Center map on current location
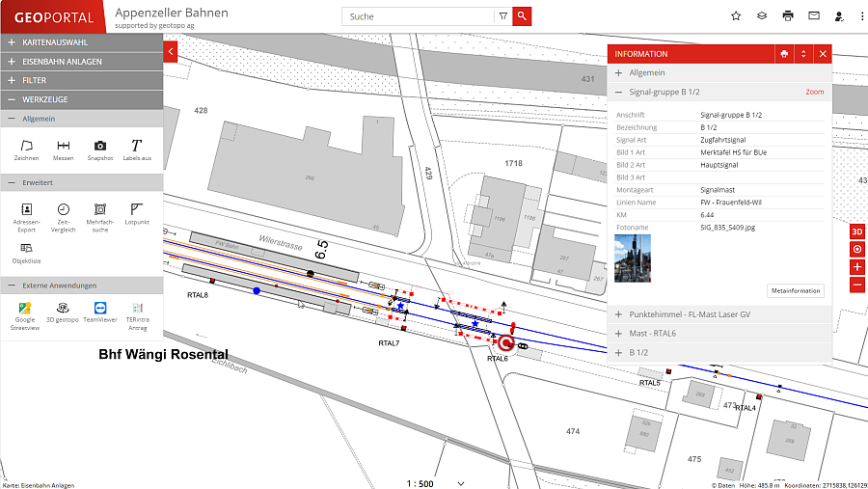This screenshot has width=868, height=489. coord(857,249)
